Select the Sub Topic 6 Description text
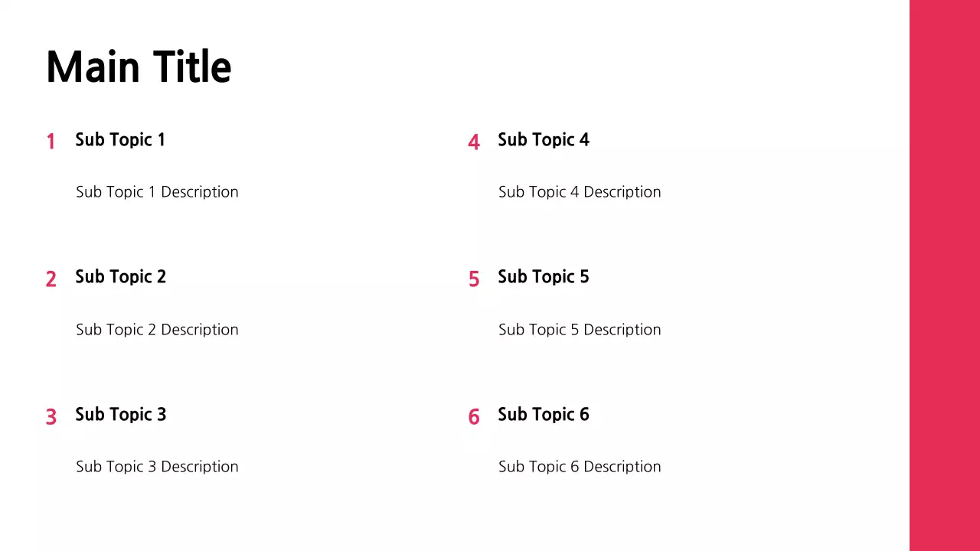 coord(580,466)
